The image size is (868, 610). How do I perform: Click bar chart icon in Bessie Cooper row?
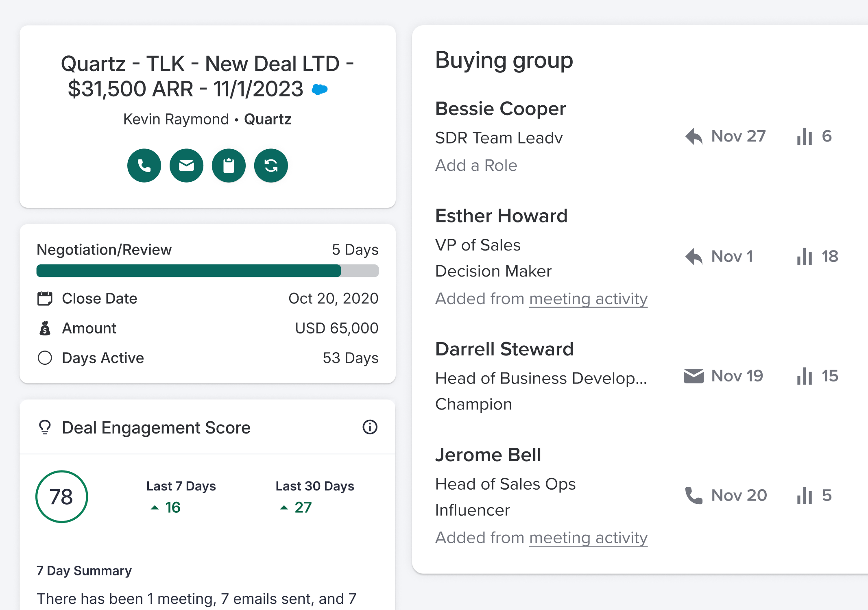(805, 136)
